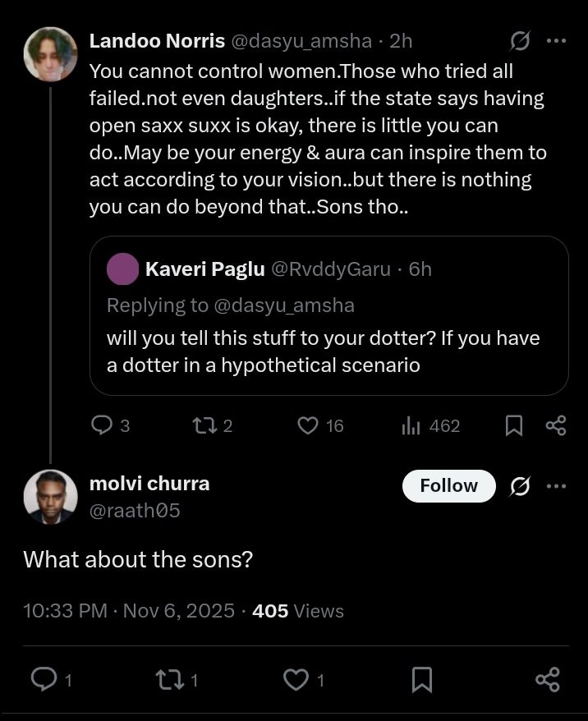Share molvi churra's tweet
The image size is (588, 721).
click(547, 679)
